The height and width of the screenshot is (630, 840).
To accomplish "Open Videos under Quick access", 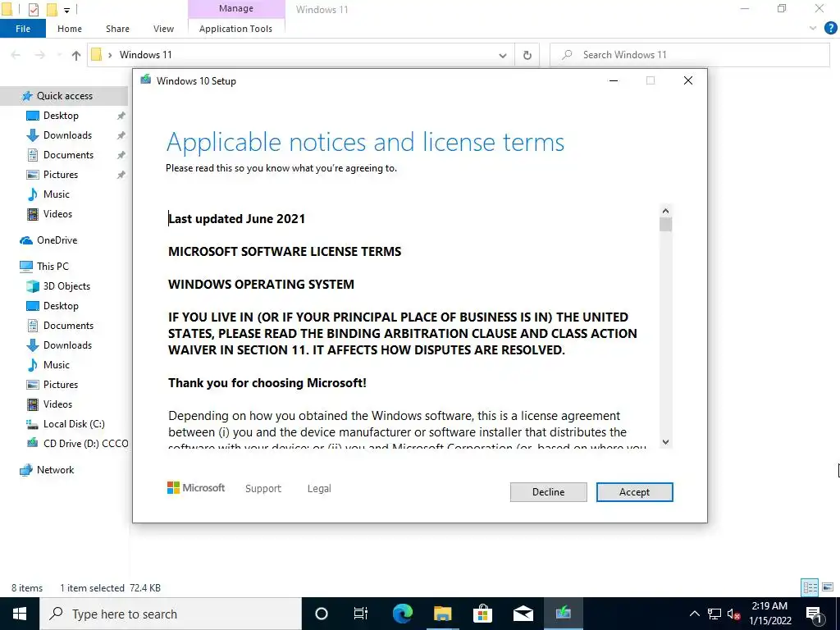I will coord(57,214).
